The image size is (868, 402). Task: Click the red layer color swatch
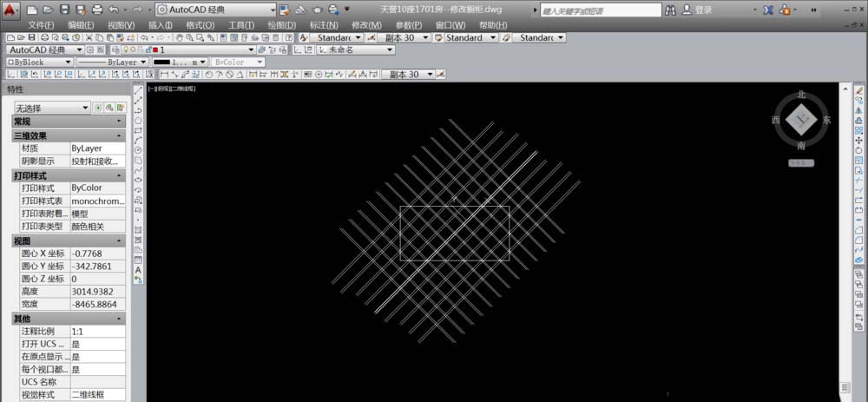point(155,49)
